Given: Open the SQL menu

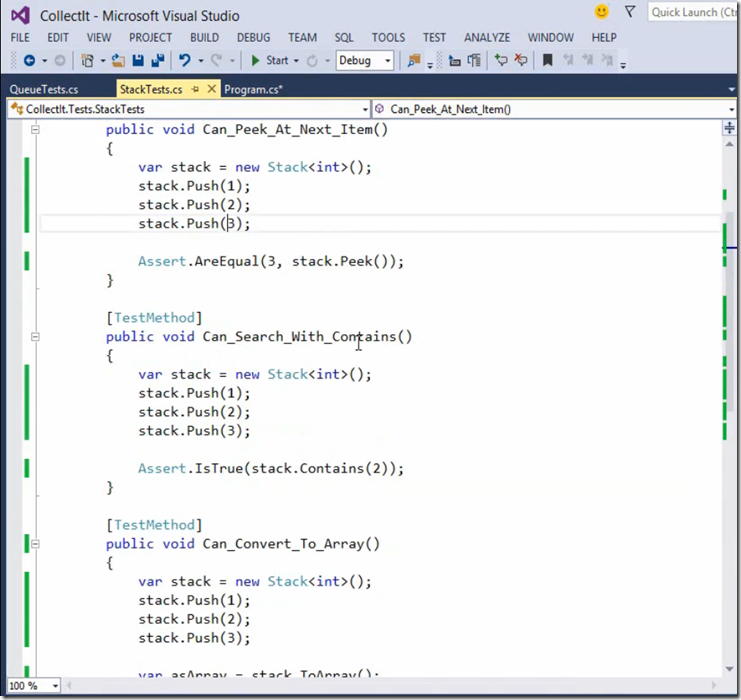Looking at the screenshot, I should point(344,37).
